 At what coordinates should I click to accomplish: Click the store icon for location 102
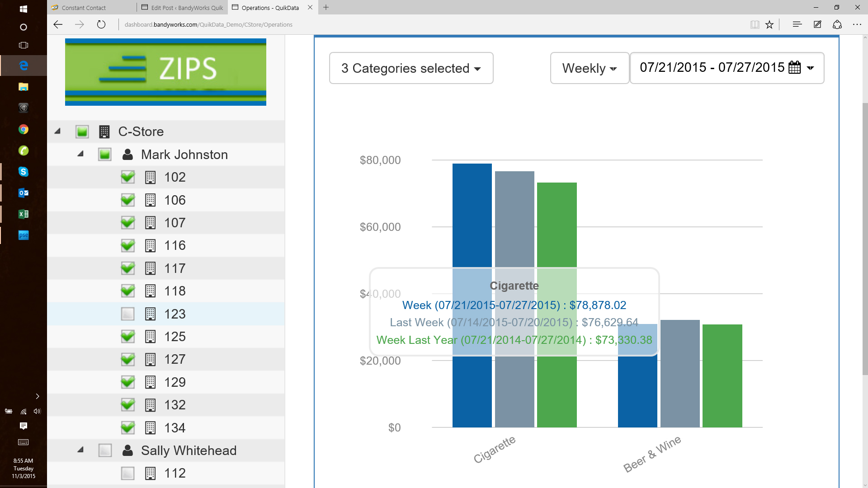(x=151, y=177)
